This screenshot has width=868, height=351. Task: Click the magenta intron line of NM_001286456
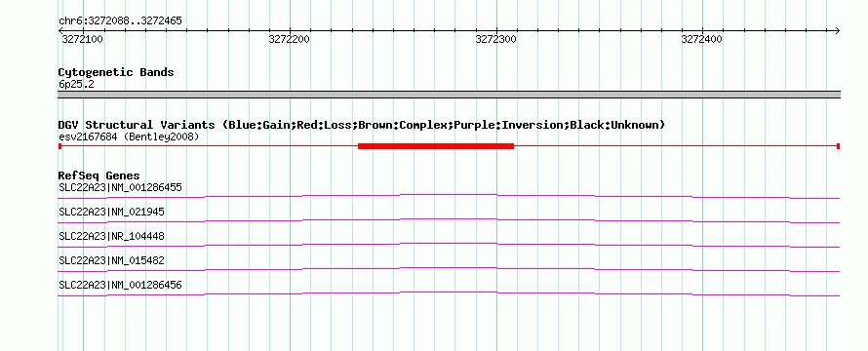click(449, 292)
